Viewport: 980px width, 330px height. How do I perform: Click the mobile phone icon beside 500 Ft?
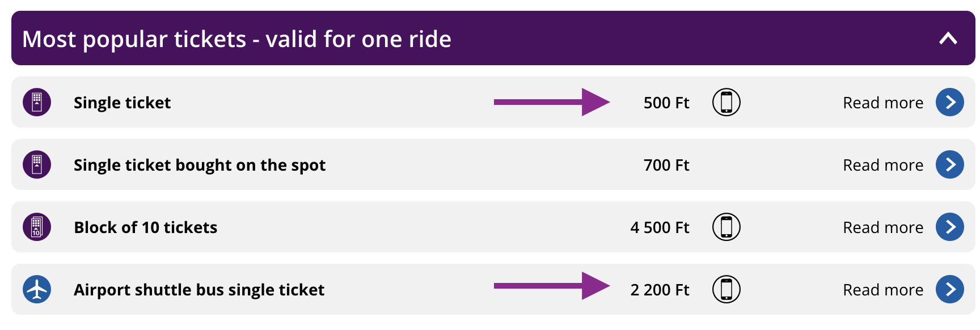tap(726, 102)
